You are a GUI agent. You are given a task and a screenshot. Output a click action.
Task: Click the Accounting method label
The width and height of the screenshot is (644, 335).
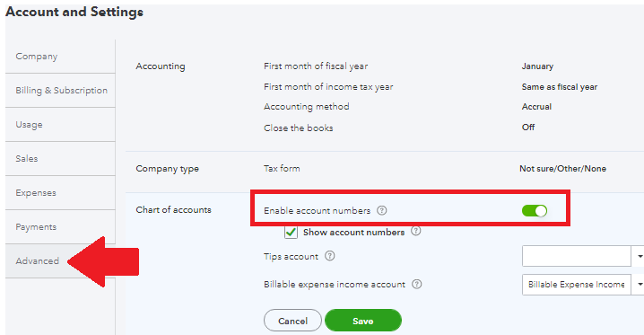[307, 107]
